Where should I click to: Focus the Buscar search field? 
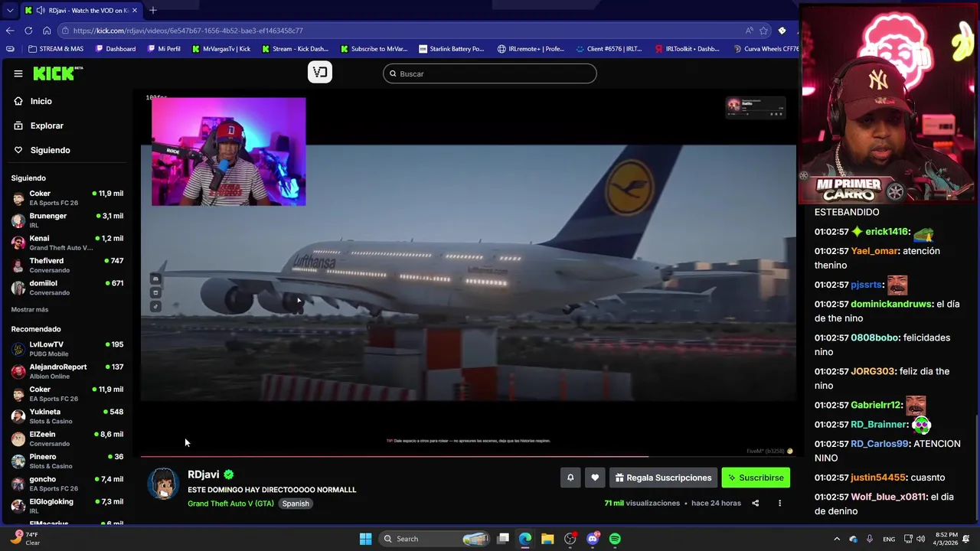(x=490, y=73)
